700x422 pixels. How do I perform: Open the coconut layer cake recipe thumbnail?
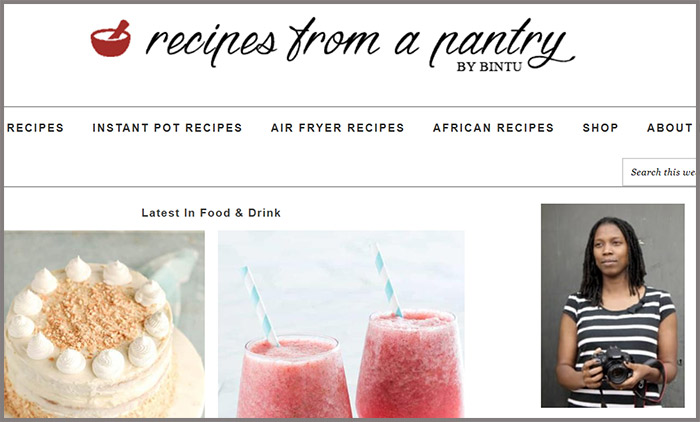(104, 324)
